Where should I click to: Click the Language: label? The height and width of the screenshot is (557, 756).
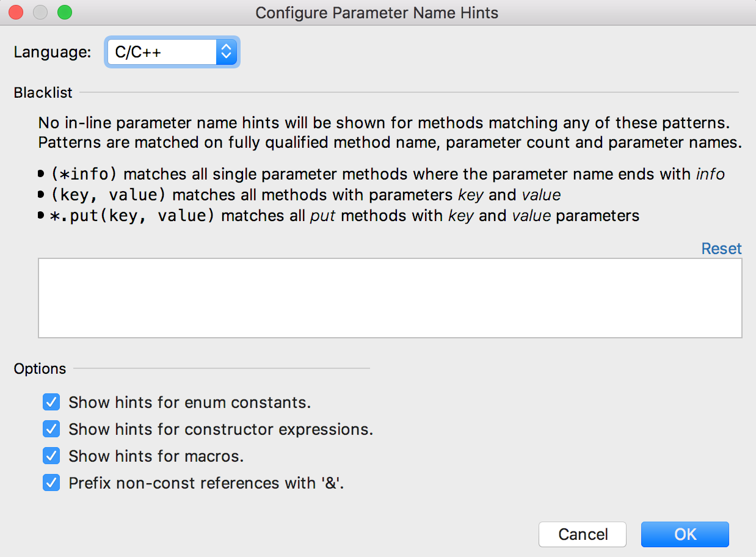click(53, 53)
